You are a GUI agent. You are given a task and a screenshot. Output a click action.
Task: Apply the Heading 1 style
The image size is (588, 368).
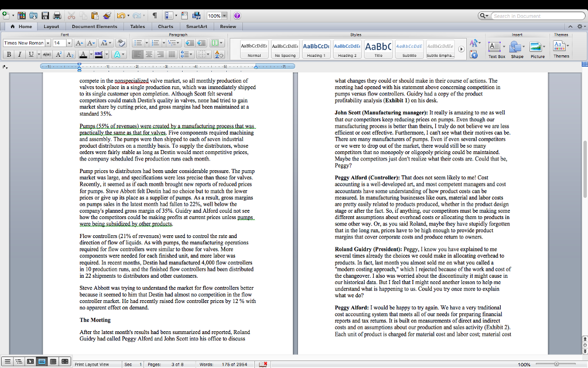(x=316, y=49)
